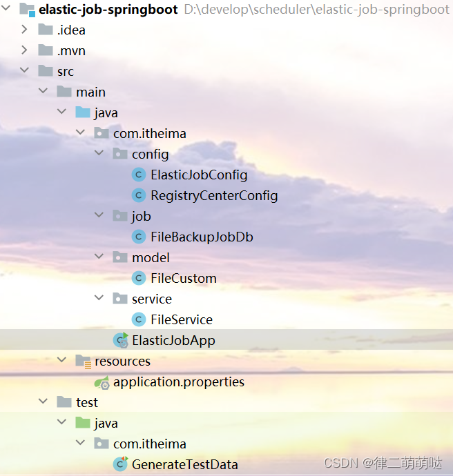Click the service package icon

pyautogui.click(x=120, y=299)
